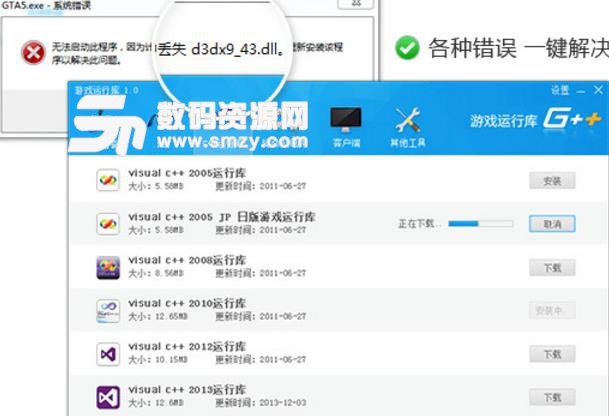Click the 正在下载 status text

419,224
